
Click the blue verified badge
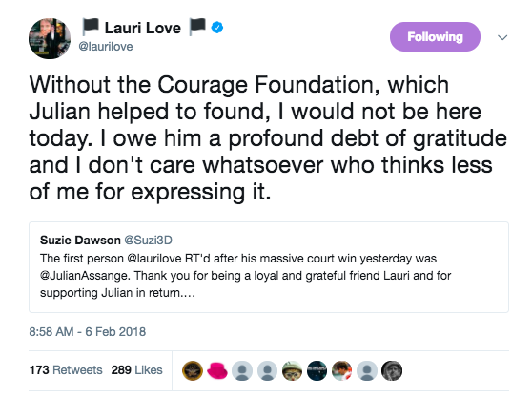coord(217,28)
